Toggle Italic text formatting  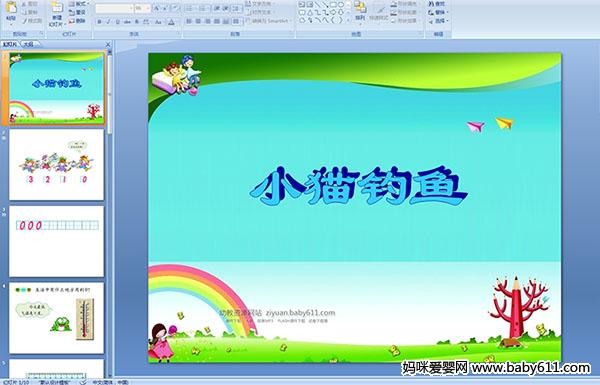click(x=108, y=22)
